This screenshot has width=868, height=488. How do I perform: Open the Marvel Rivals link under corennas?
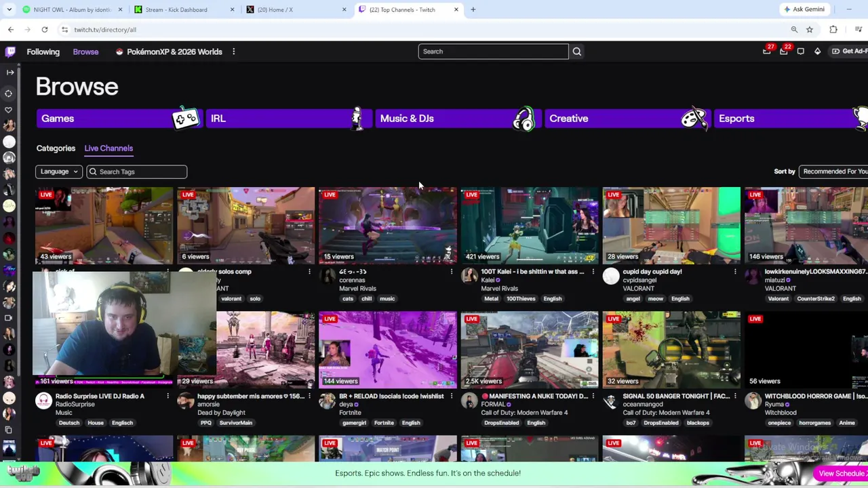click(x=357, y=289)
